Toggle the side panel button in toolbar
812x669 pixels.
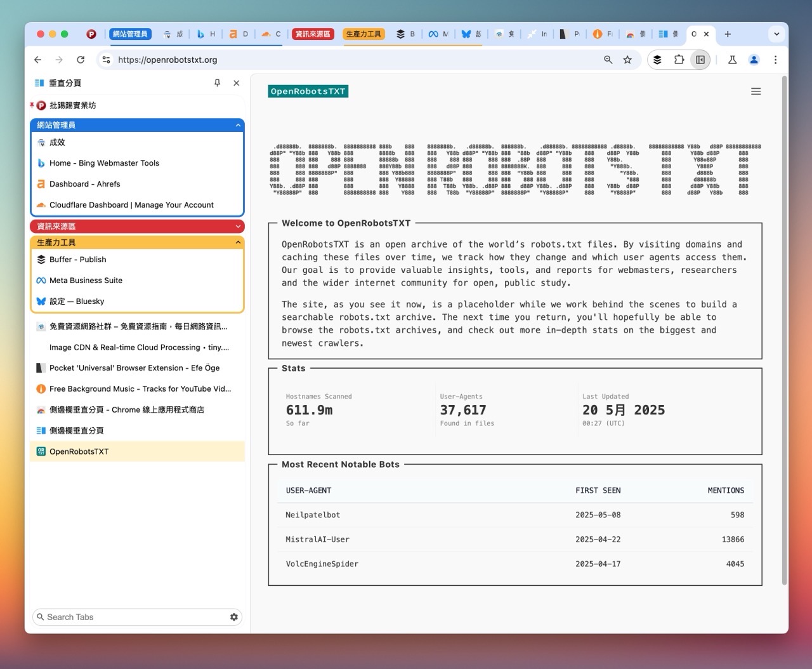[x=700, y=60]
